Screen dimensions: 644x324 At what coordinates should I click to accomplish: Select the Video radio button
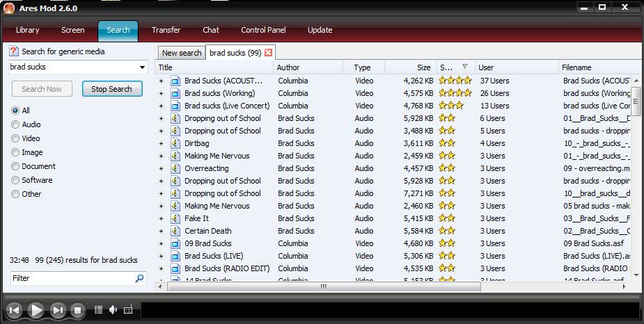tap(15, 138)
